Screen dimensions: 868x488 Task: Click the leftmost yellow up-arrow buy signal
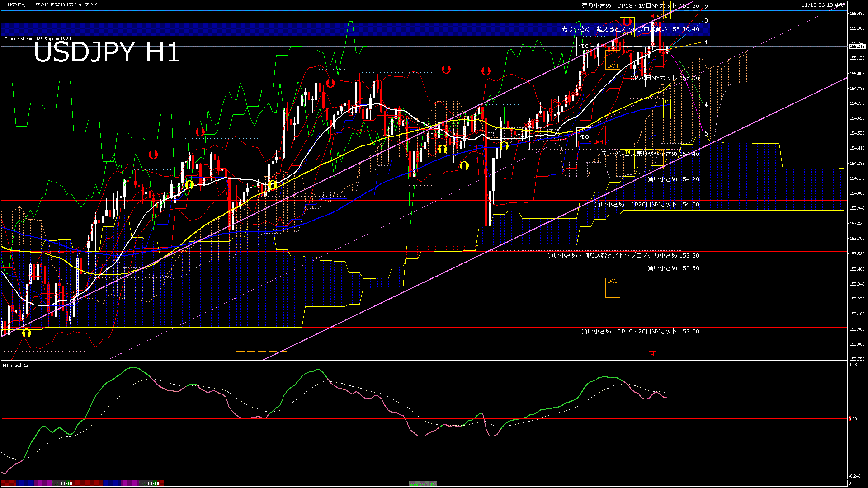point(27,333)
